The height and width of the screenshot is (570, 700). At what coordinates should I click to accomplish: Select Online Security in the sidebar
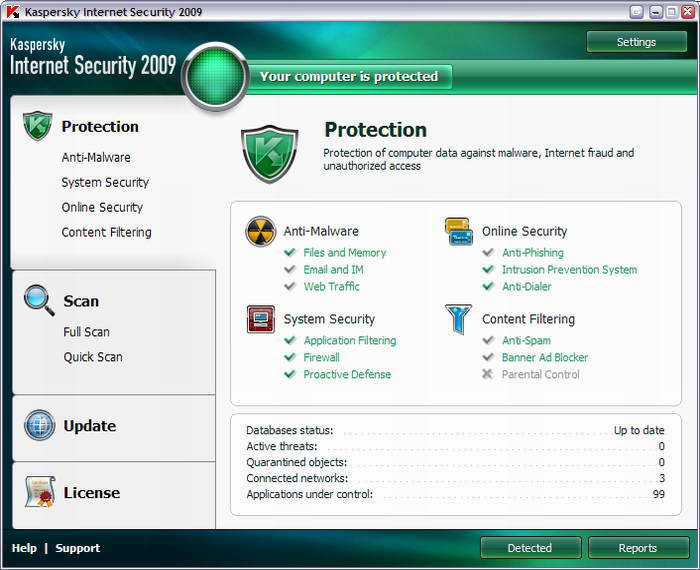(x=102, y=208)
